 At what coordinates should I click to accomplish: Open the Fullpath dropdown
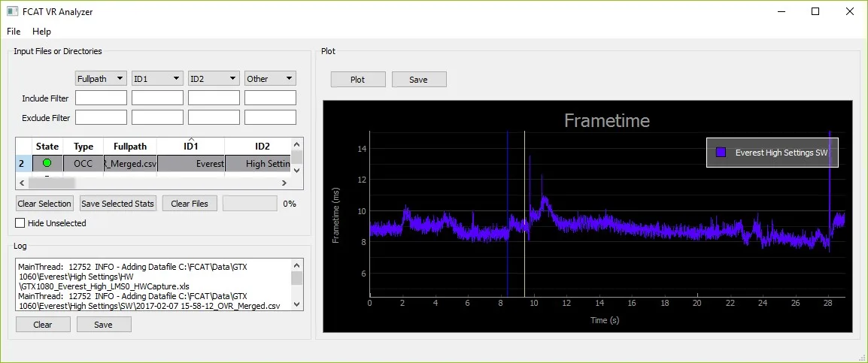click(101, 79)
